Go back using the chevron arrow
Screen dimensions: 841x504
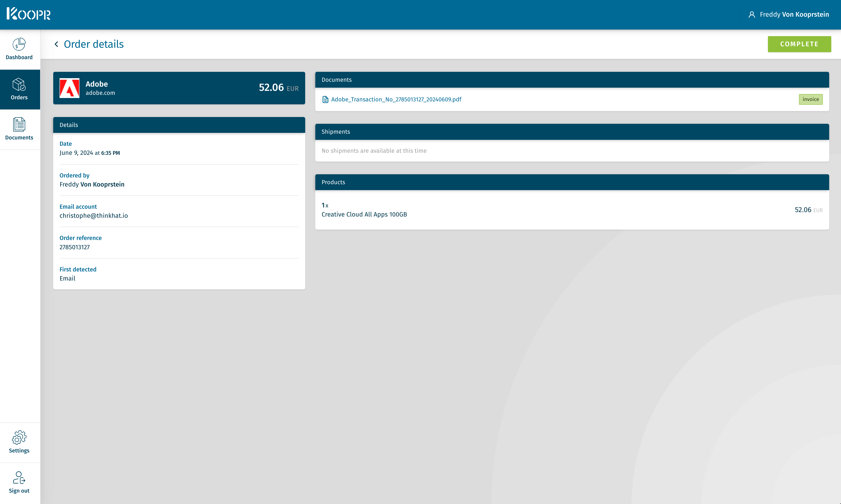tap(56, 44)
